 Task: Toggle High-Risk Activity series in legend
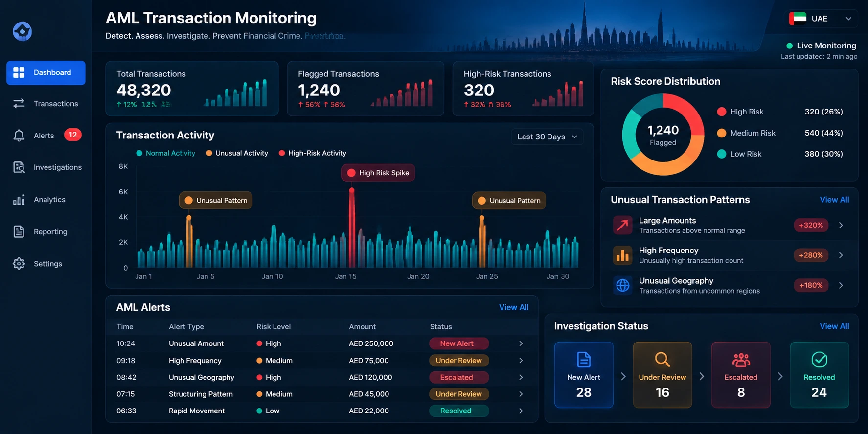tap(312, 153)
